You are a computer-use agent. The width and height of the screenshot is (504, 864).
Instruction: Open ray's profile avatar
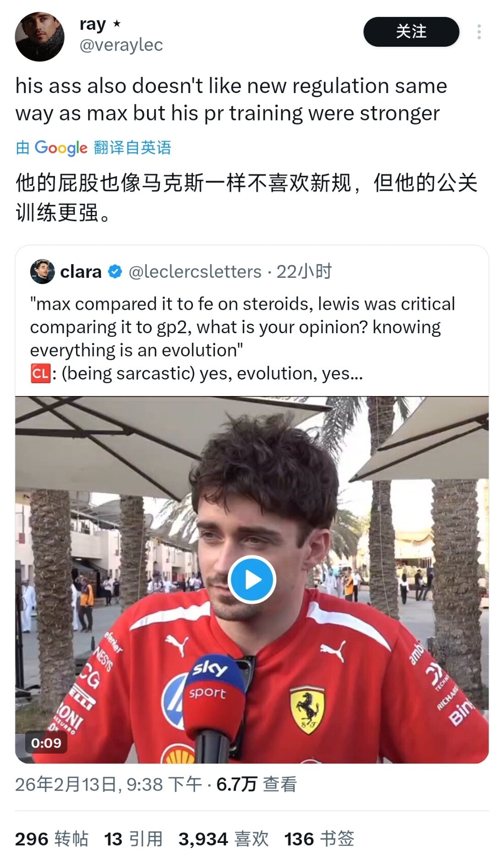(x=39, y=37)
